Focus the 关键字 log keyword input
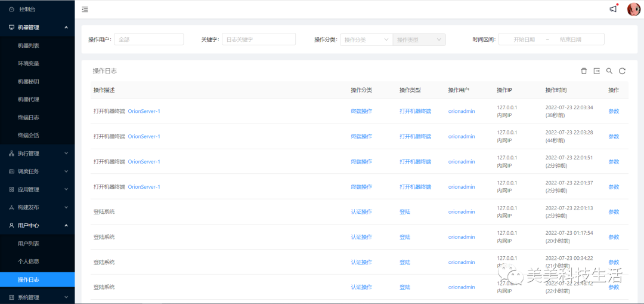The width and height of the screenshot is (644, 304). tap(259, 39)
